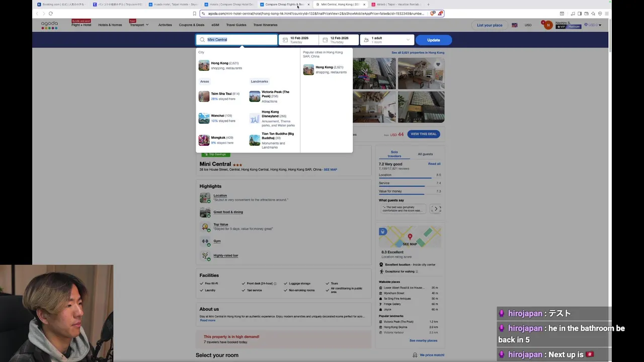Click next arrow on guest review carousel
644x362 pixels.
436,209
